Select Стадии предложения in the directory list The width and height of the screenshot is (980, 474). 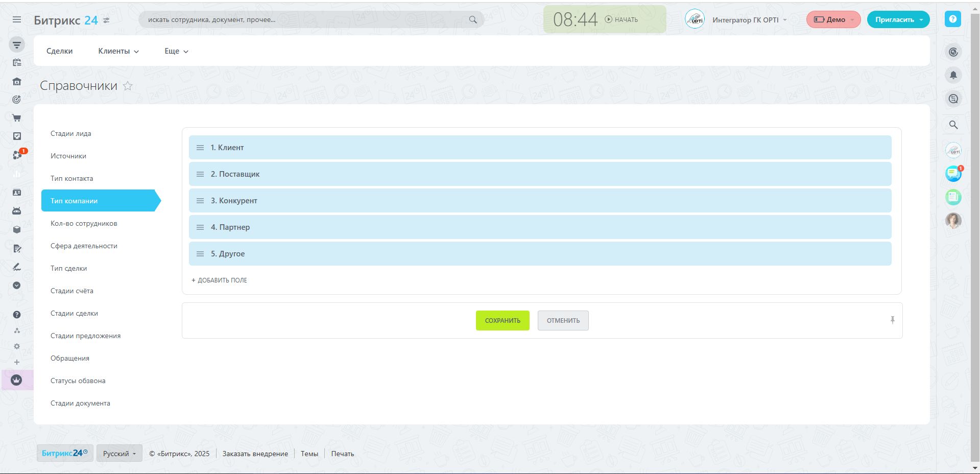pyautogui.click(x=86, y=336)
